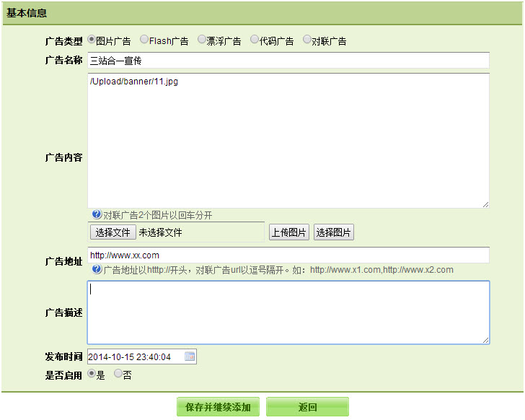Click inside the 广告内容 textarea
The image size is (525, 420).
click(x=288, y=141)
